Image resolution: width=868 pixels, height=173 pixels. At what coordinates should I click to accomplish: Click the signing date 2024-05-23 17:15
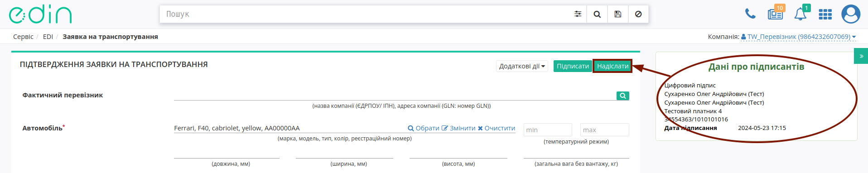pos(762,128)
